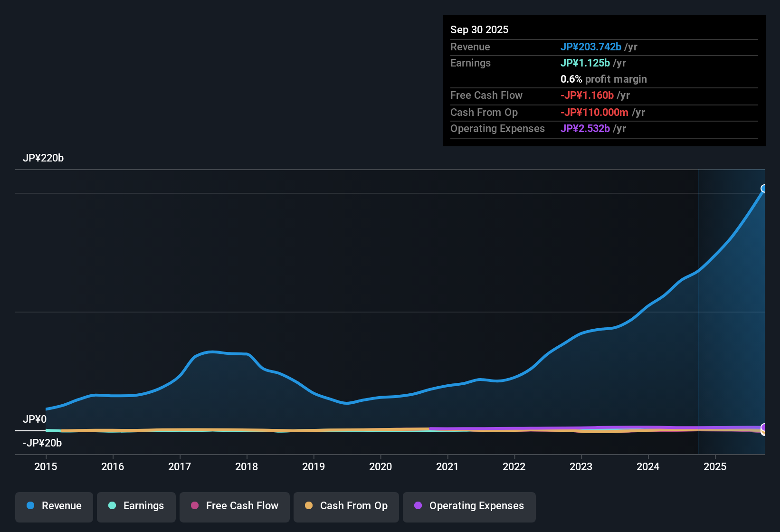This screenshot has height=532, width=780.
Task: Select the 2025 axis label
Action: 715,467
